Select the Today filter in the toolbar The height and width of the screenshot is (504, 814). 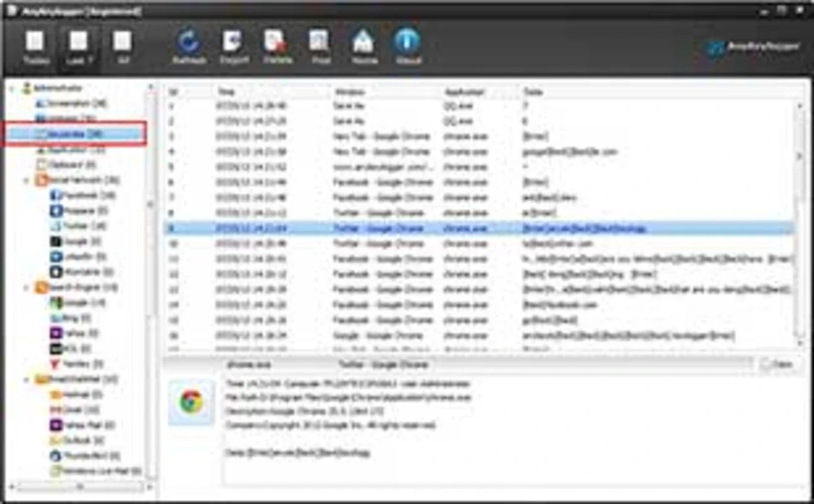pos(35,47)
